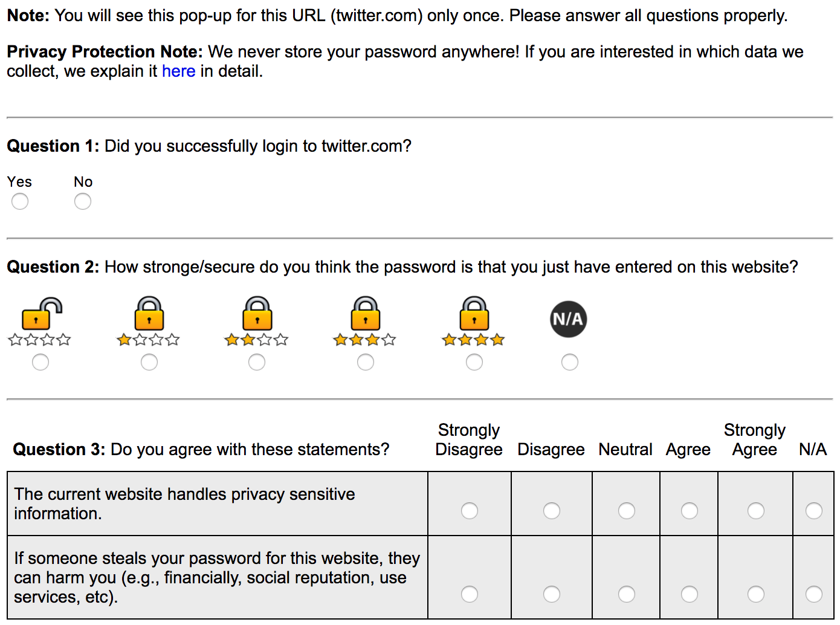840x625 pixels.
Task: Click the black N/A circle icon
Action: coord(569,319)
